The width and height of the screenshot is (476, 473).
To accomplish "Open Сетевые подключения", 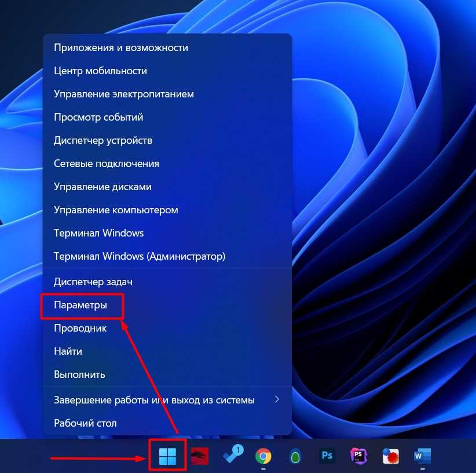I will point(106,163).
